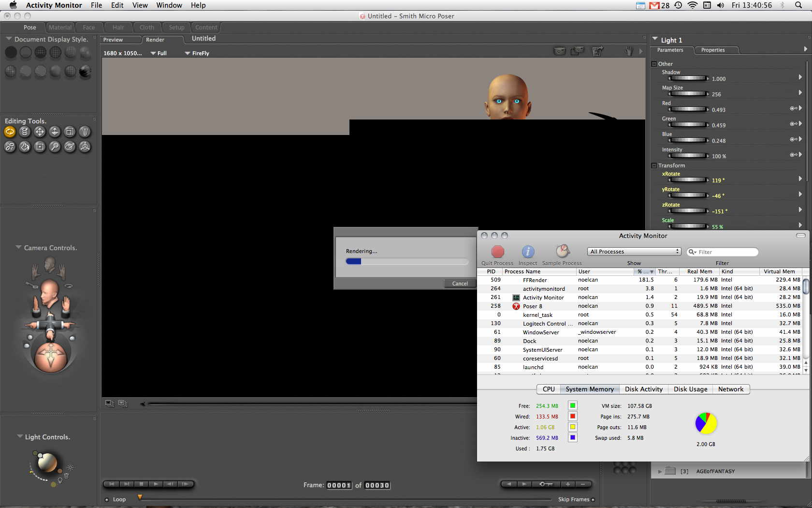Click the process Filter search field

pyautogui.click(x=726, y=252)
